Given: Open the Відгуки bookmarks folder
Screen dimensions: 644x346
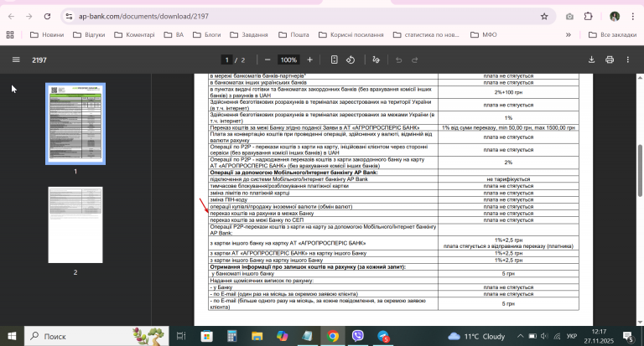Looking at the screenshot, I should pyautogui.click(x=89, y=35).
